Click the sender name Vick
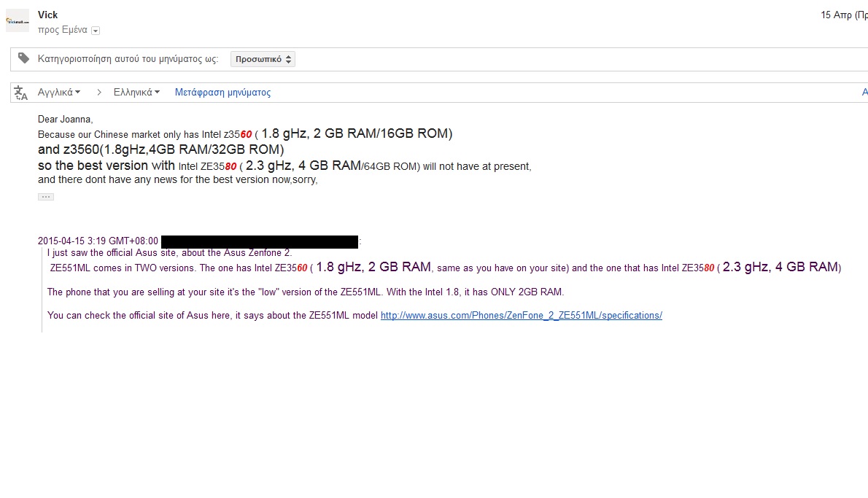This screenshot has width=868, height=498. (x=47, y=15)
